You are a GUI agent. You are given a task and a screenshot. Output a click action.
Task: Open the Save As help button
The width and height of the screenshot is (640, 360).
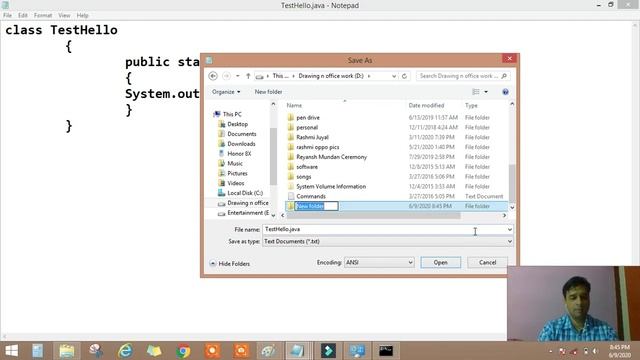[505, 92]
